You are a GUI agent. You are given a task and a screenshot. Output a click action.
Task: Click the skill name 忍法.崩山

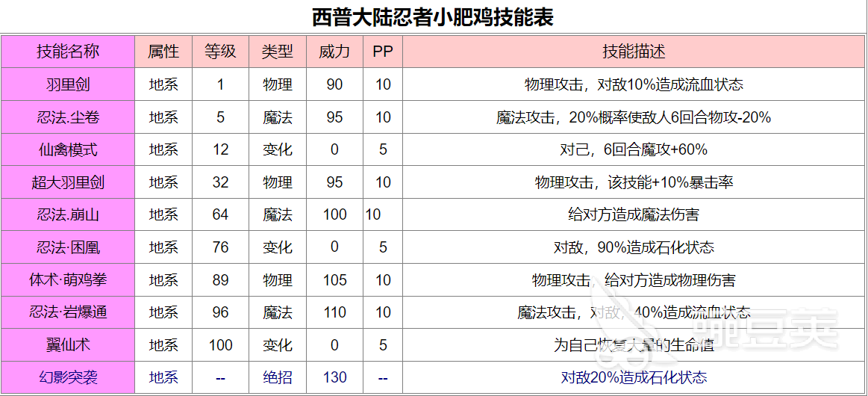click(x=68, y=215)
